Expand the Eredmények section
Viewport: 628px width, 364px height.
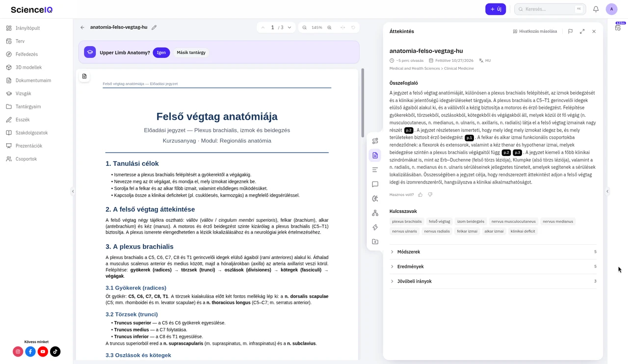(493, 266)
